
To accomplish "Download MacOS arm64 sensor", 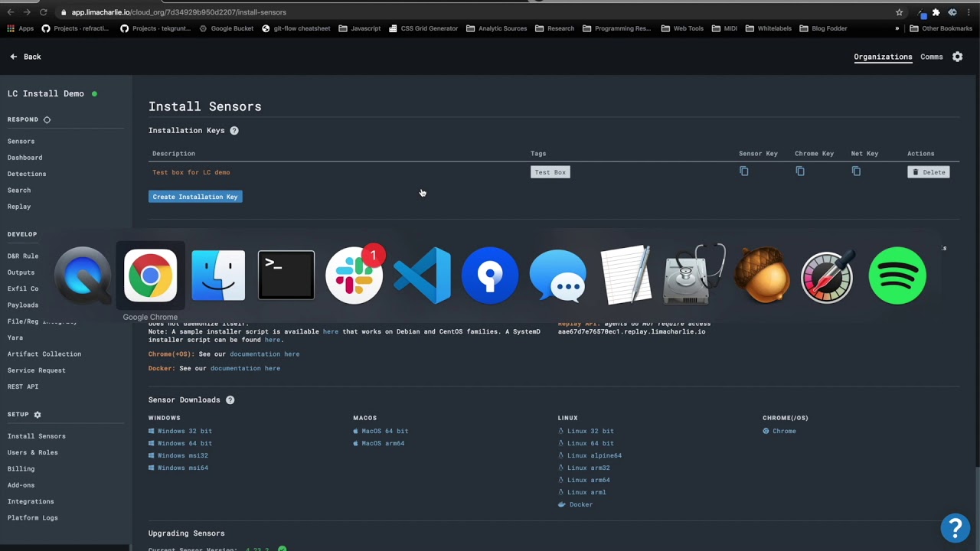I will (x=379, y=443).
